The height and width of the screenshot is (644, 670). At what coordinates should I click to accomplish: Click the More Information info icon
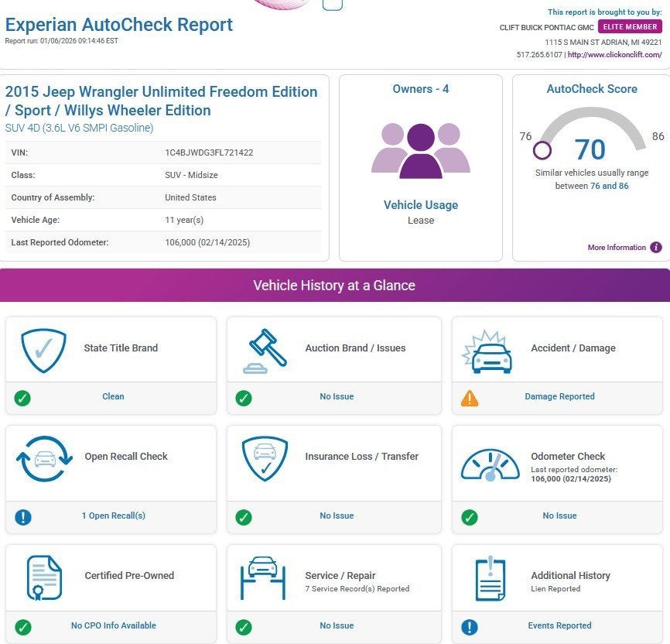(x=655, y=248)
